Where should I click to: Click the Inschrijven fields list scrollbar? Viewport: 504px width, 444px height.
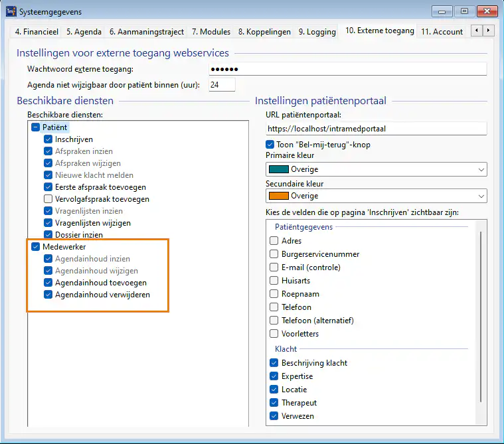479,312
